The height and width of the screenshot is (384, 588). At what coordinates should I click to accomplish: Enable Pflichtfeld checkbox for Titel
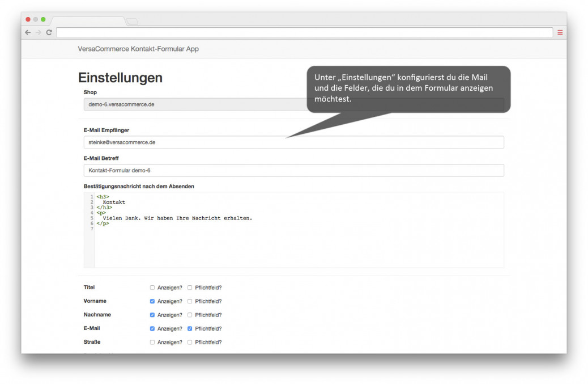pyautogui.click(x=190, y=288)
